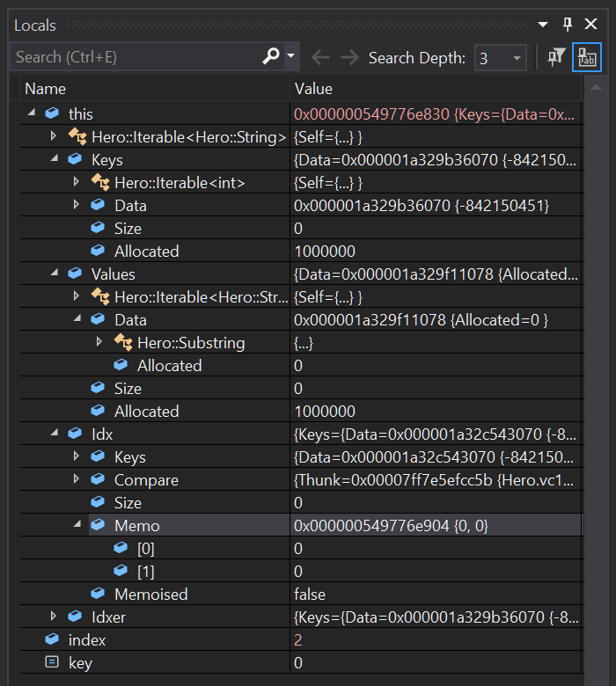The image size is (616, 686).
Task: Select the [0] row in Memo
Action: (x=301, y=548)
